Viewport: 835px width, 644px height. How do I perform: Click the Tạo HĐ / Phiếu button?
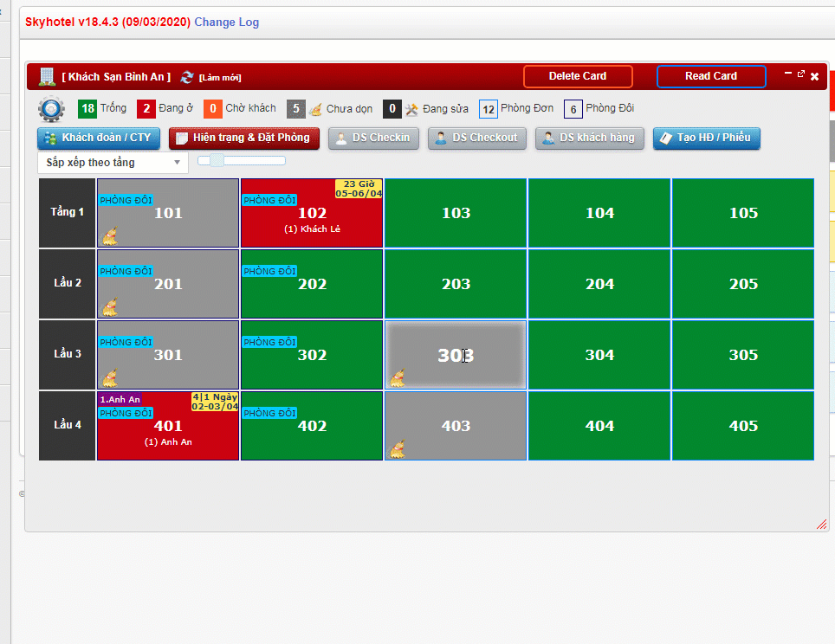[706, 138]
